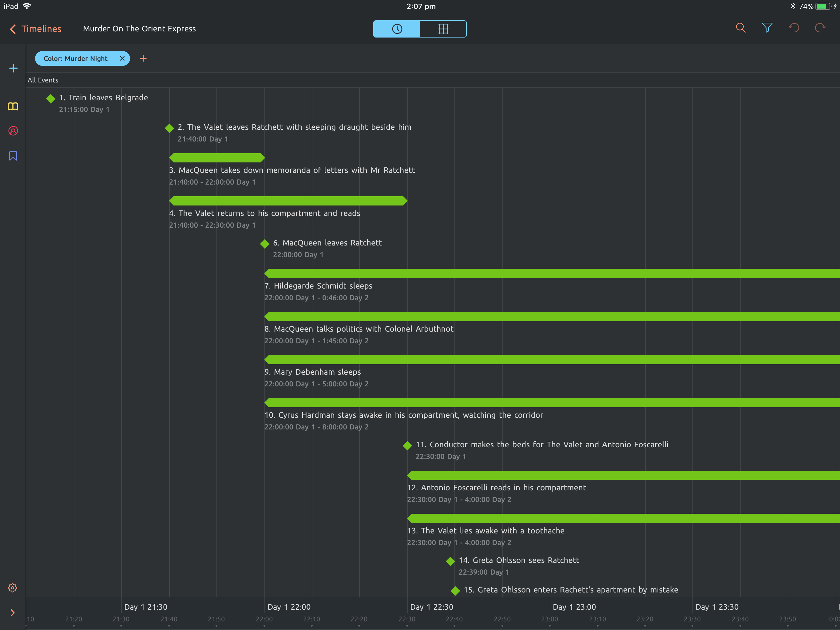Image resolution: width=840 pixels, height=630 pixels.
Task: Click title '1. Train leaves Belgrade'
Action: (x=103, y=98)
